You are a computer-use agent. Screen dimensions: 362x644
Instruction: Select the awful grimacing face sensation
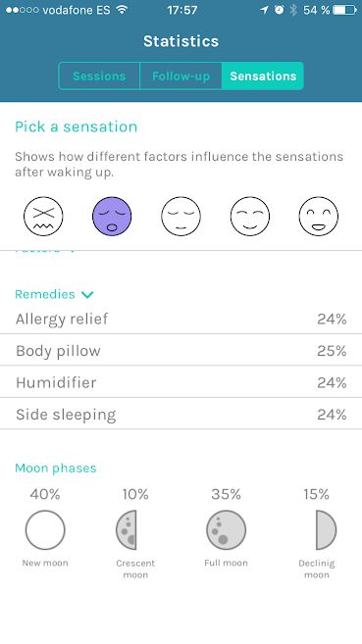[x=43, y=216]
